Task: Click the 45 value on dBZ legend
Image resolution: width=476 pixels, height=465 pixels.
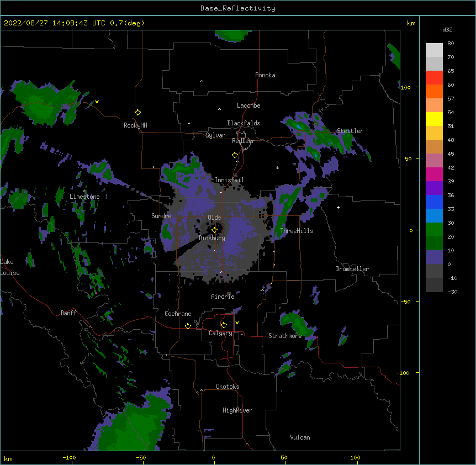Action: pyautogui.click(x=451, y=154)
